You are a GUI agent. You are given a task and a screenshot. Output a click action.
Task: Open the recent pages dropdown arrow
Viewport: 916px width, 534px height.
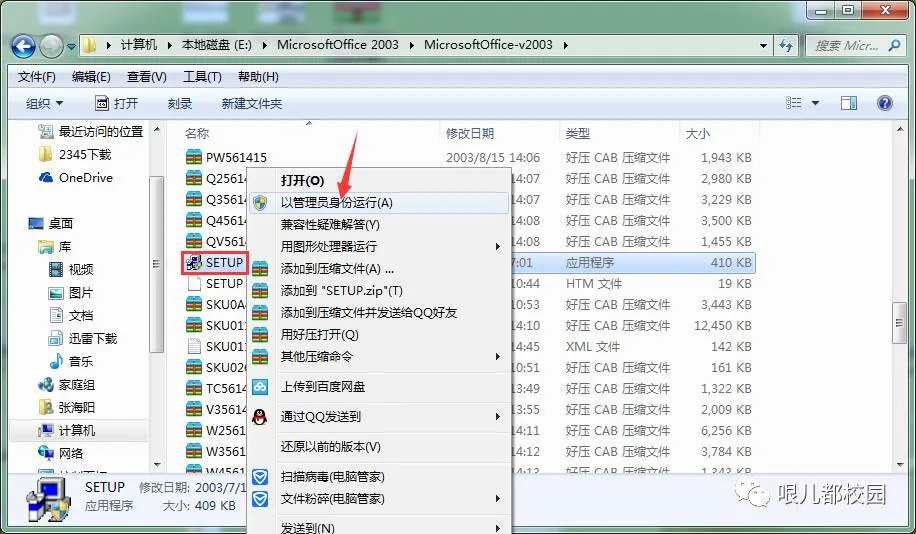tap(71, 46)
